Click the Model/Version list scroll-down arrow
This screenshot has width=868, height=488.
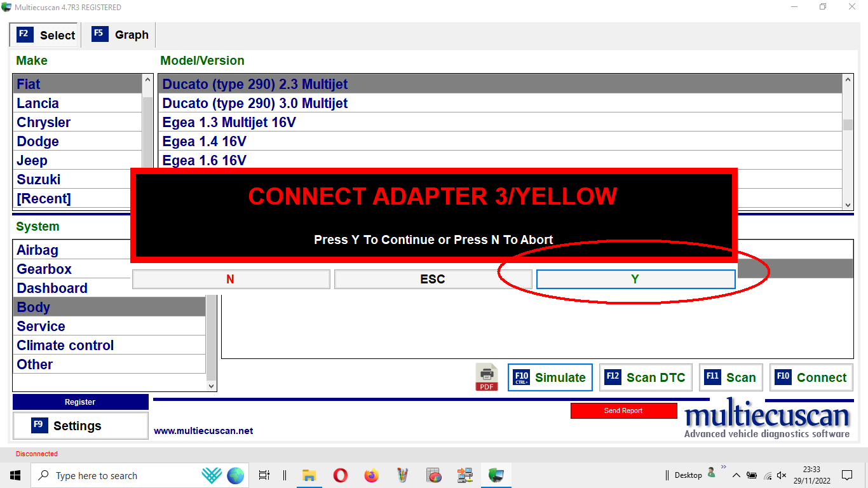click(848, 205)
